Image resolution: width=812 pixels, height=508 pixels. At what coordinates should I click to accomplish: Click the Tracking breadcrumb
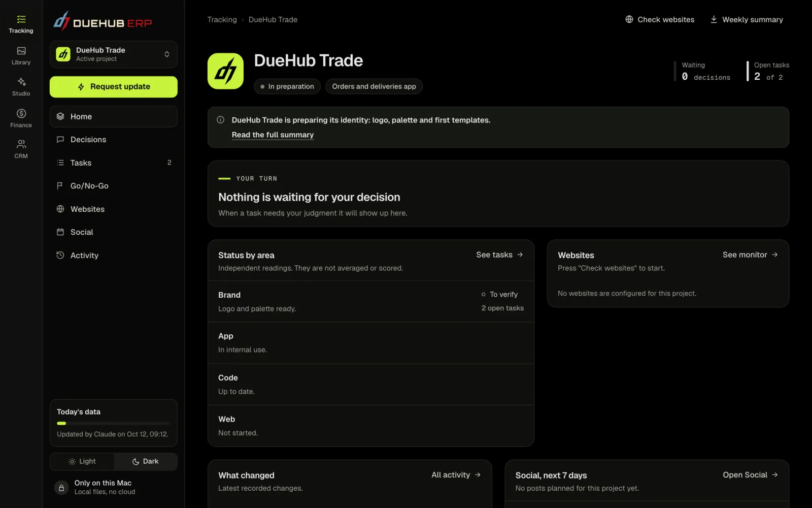pos(222,20)
